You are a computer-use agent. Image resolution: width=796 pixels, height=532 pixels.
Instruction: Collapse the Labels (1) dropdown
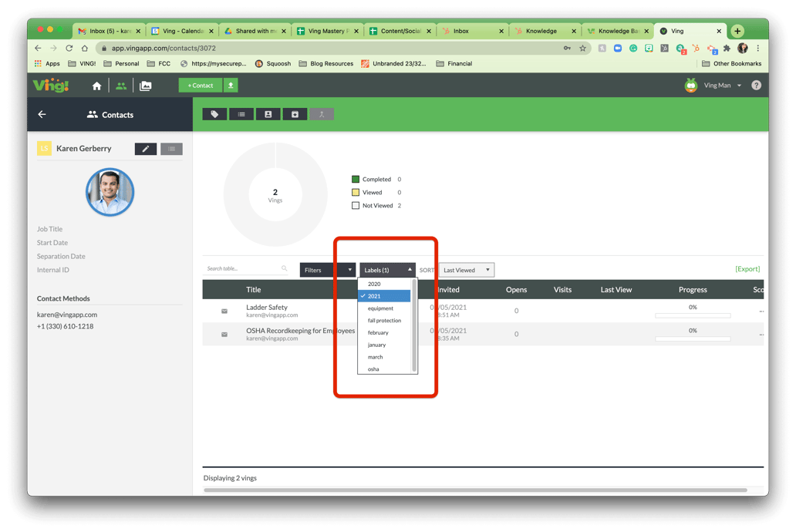pos(386,269)
